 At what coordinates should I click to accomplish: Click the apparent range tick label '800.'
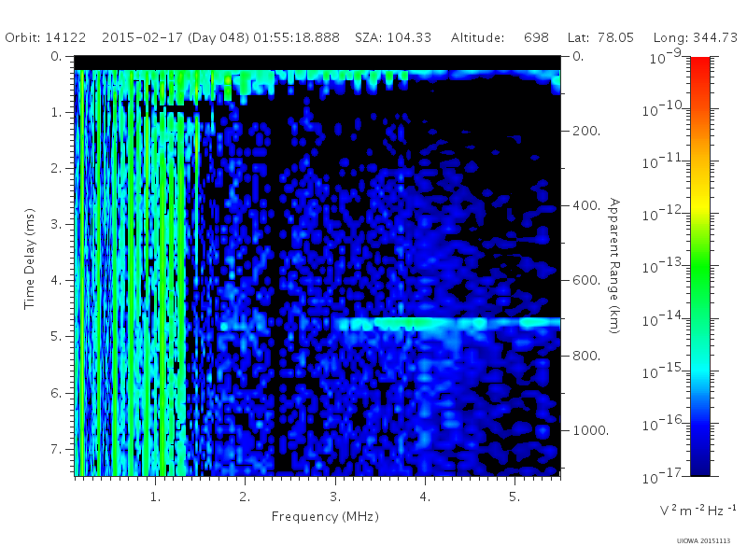tap(586, 356)
